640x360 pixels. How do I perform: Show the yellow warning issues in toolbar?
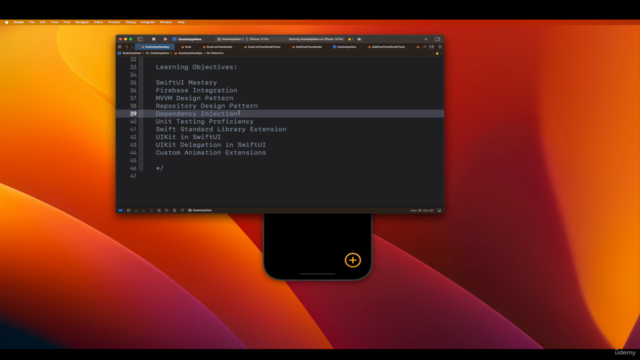[x=350, y=39]
